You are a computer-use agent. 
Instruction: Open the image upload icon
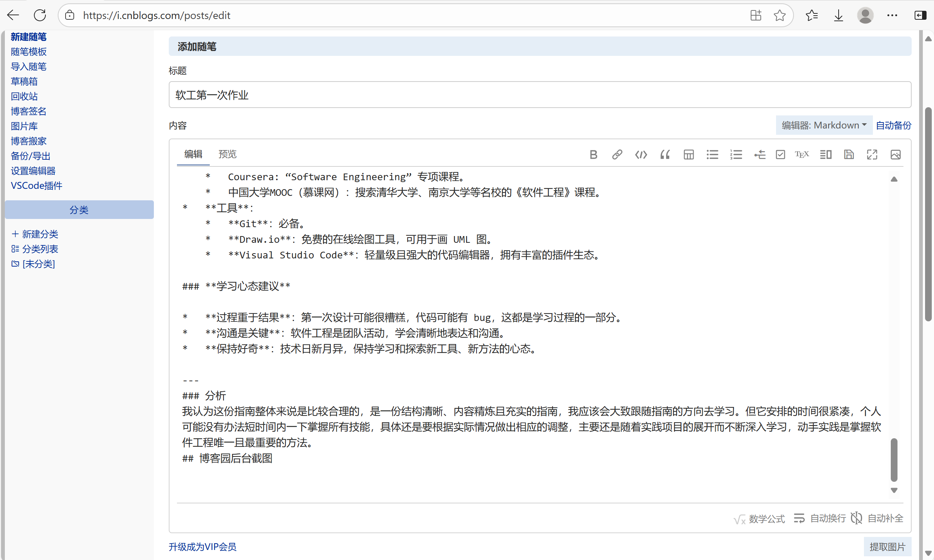[x=896, y=155]
